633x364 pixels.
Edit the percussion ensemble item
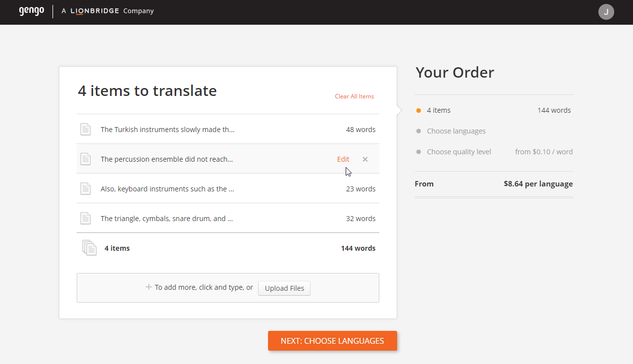point(343,159)
